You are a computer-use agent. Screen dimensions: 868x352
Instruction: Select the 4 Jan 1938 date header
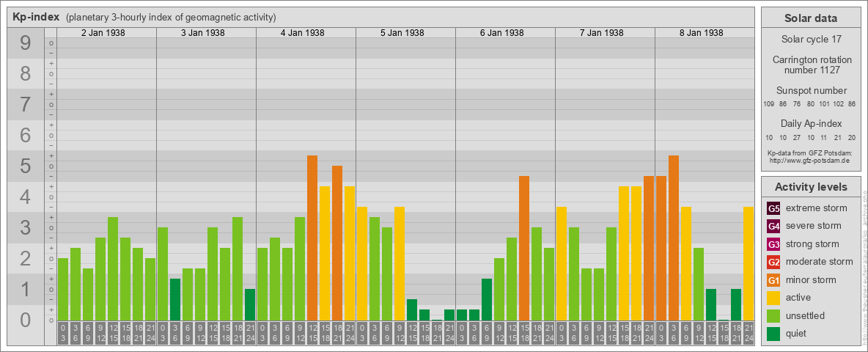point(302,33)
